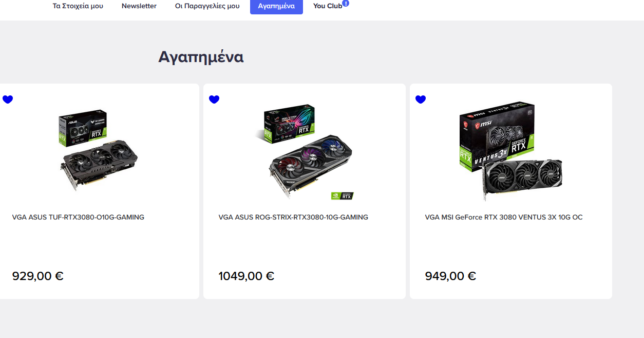Open VGA MSI GeForce RTX 3080 VENTUS link
This screenshot has width=644, height=338.
504,217
